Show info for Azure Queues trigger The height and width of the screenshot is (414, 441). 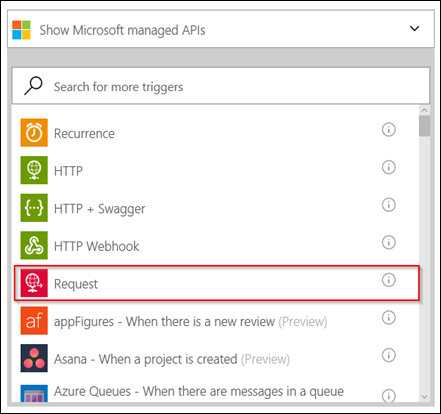[x=389, y=395]
